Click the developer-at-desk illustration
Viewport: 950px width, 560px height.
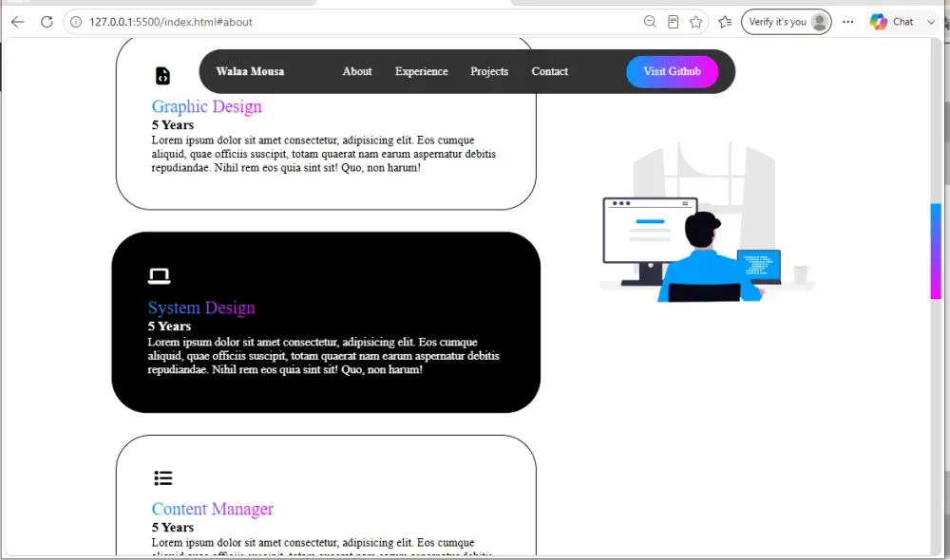pos(707,222)
